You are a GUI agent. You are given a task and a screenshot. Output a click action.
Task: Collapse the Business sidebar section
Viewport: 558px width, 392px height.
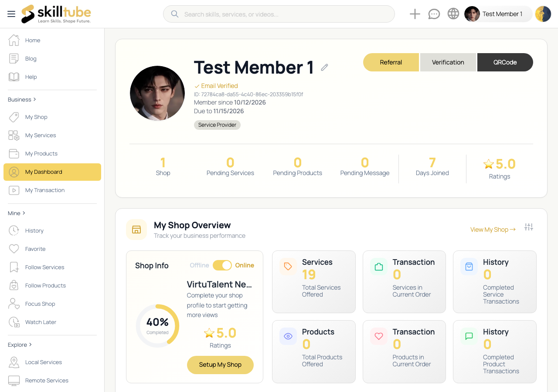pos(22,99)
